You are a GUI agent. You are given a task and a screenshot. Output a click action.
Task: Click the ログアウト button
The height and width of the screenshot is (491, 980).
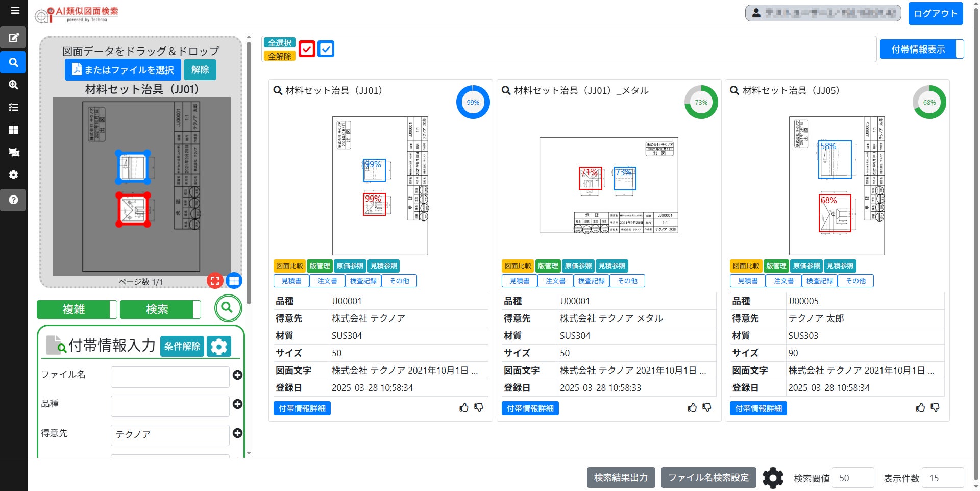pyautogui.click(x=935, y=14)
